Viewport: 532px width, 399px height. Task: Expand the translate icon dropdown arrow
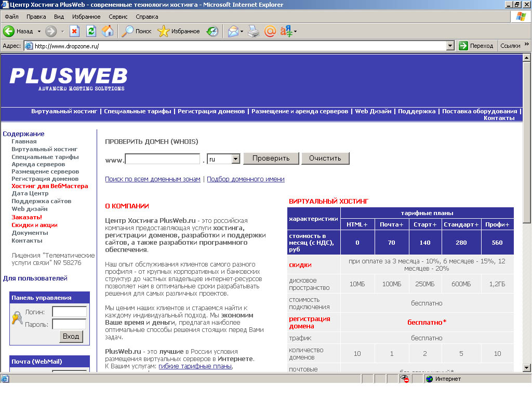coord(295,31)
